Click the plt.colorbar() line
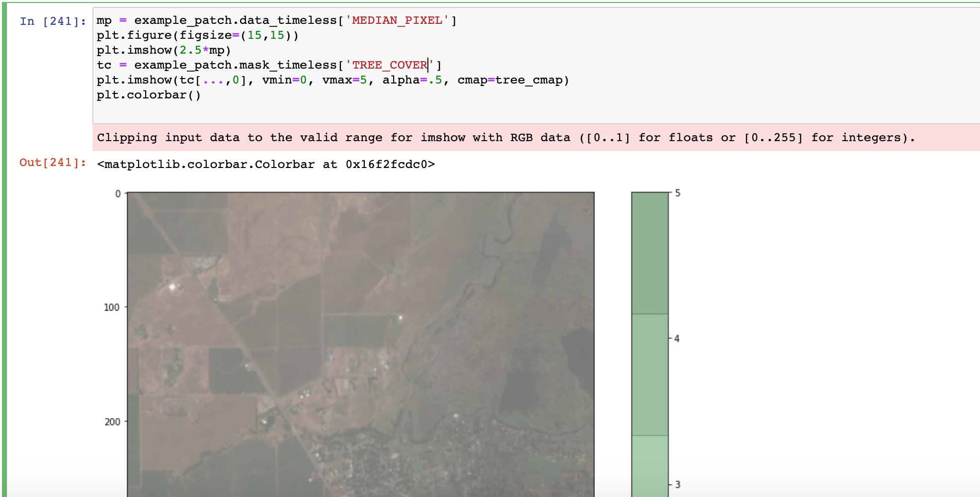This screenshot has height=497, width=980. click(149, 94)
